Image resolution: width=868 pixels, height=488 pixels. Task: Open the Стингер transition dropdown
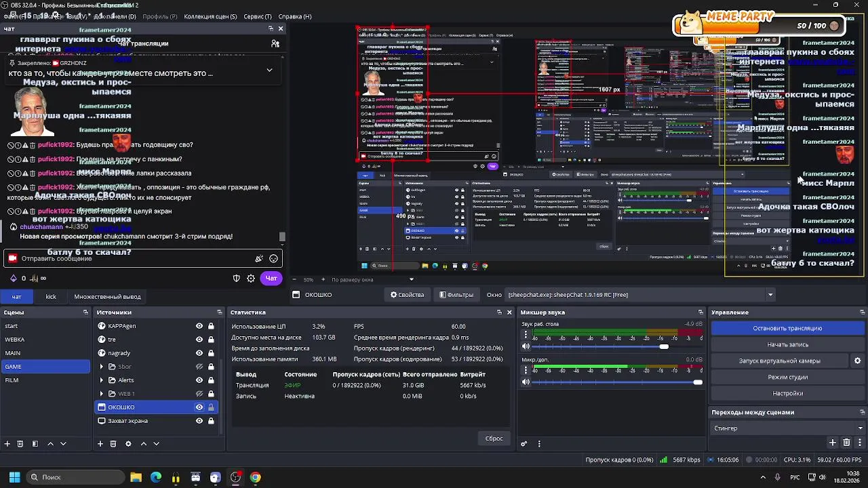(788, 428)
